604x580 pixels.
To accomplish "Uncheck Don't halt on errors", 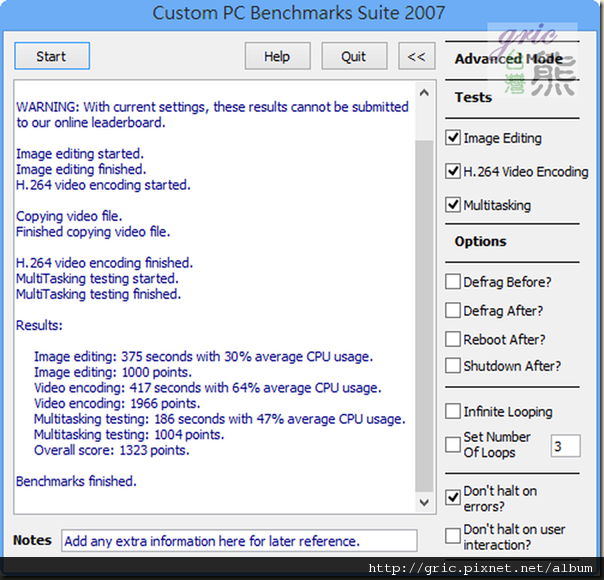I will pyautogui.click(x=453, y=498).
